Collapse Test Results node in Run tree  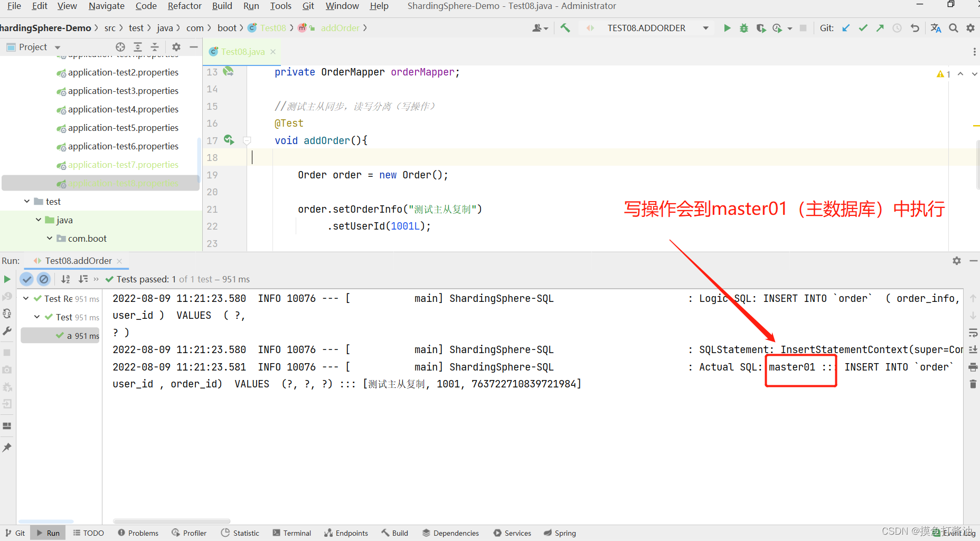(26, 298)
